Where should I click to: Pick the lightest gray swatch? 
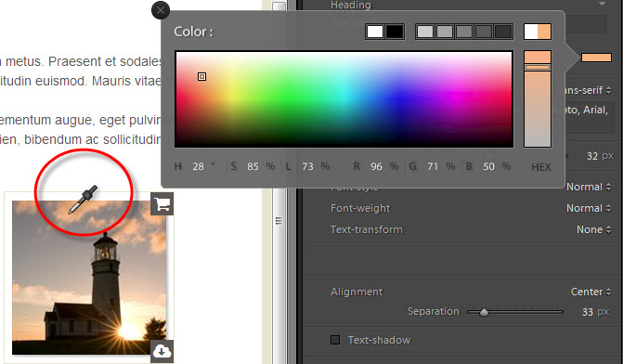coord(425,32)
